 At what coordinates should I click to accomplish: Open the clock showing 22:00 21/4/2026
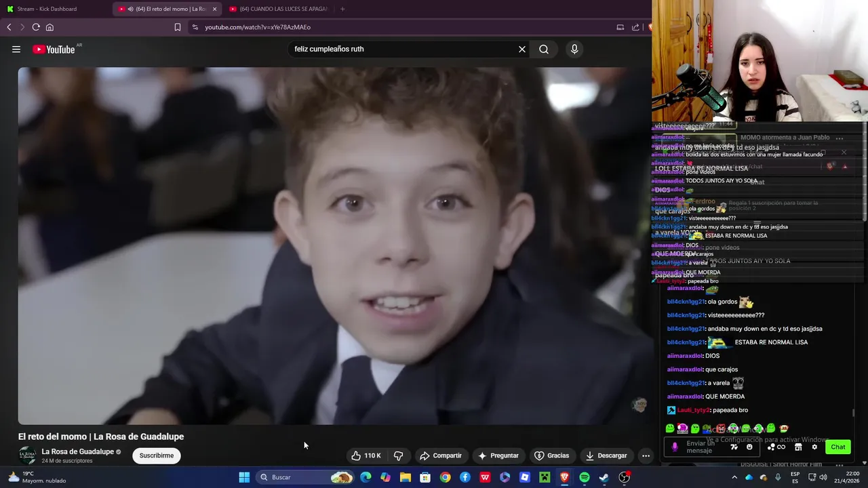tap(847, 477)
